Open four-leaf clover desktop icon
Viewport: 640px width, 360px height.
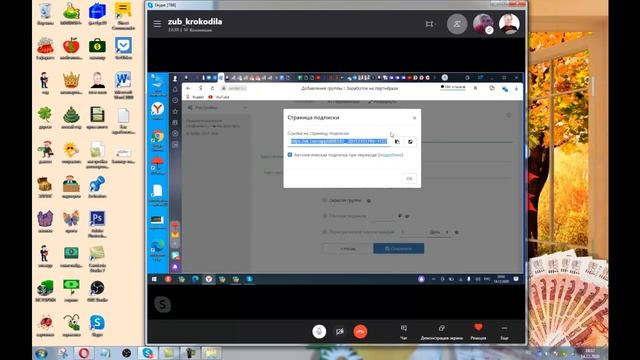pos(45,118)
